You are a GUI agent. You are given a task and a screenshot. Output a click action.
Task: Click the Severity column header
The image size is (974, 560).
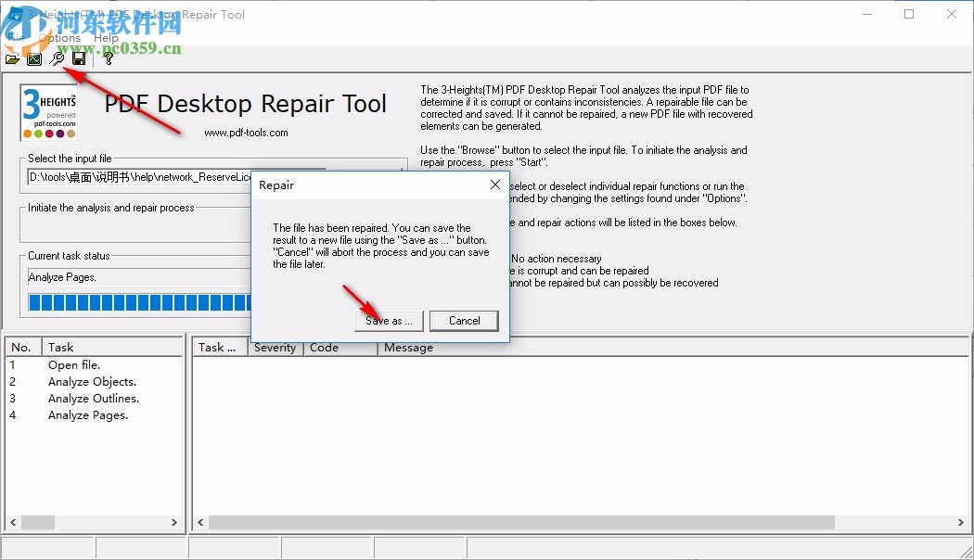[275, 347]
